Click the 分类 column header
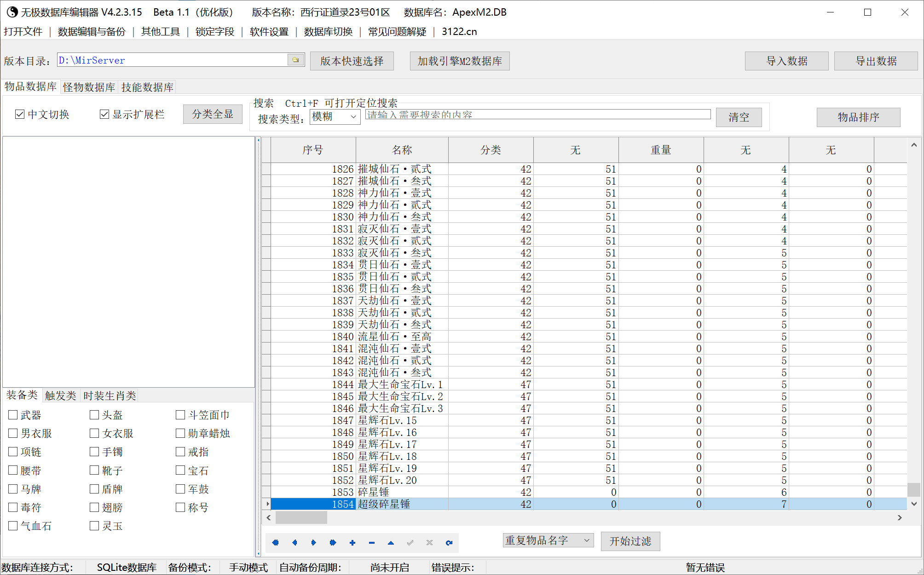 click(x=491, y=150)
